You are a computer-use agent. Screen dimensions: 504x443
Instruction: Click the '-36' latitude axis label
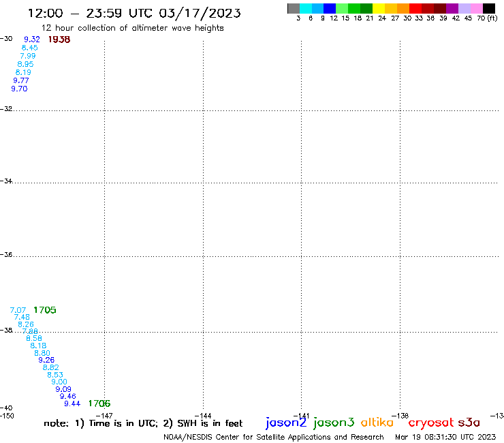click(6, 254)
